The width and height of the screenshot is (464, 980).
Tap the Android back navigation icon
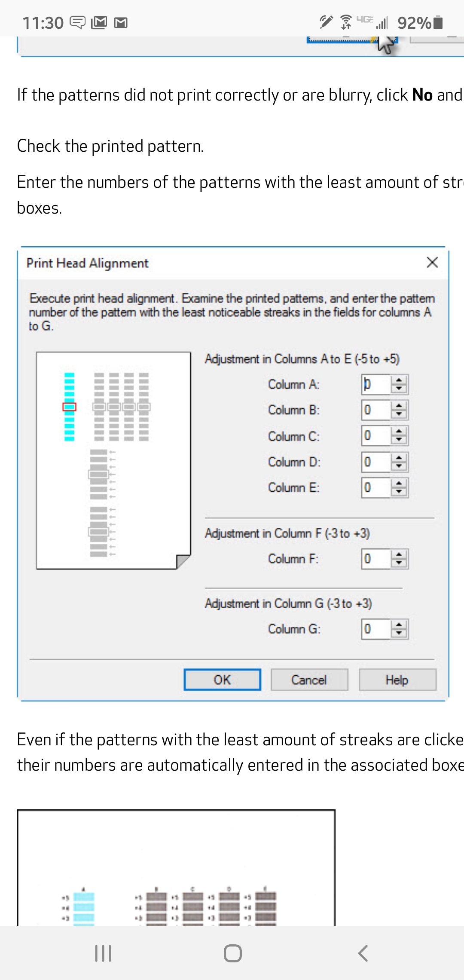(363, 953)
